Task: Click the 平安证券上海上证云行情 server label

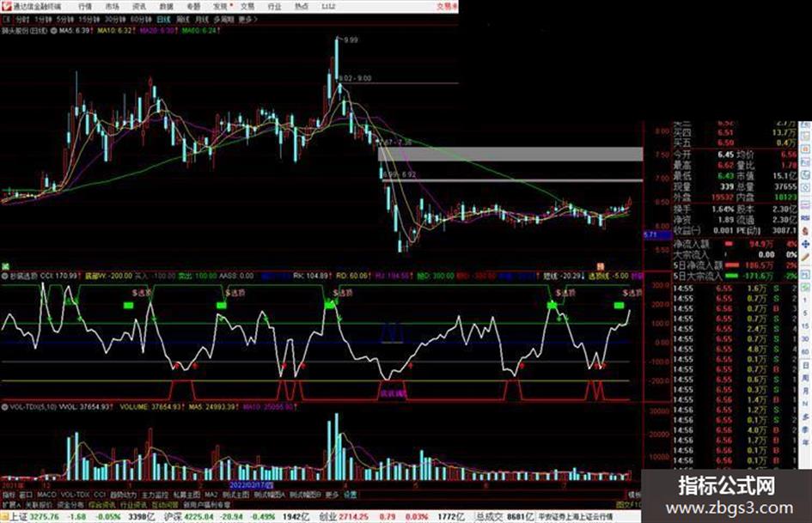Action: pyautogui.click(x=576, y=517)
